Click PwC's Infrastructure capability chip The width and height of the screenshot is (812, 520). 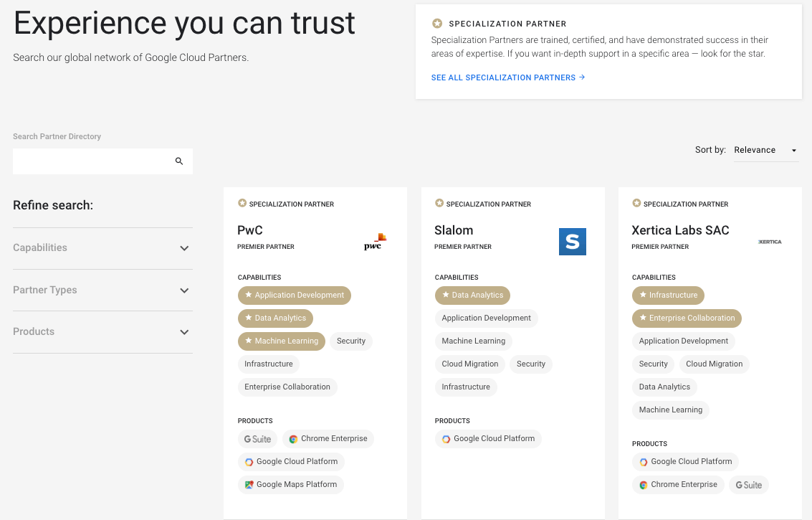pyautogui.click(x=268, y=364)
